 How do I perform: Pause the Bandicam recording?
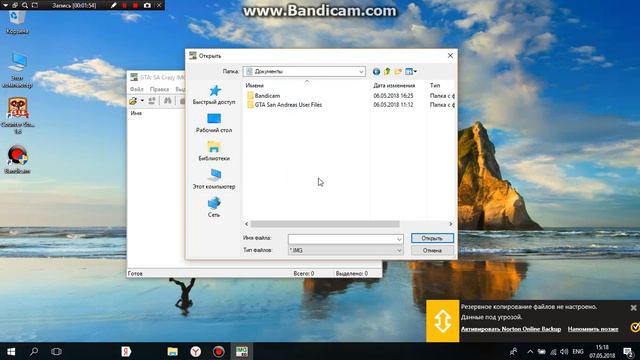pyautogui.click(x=124, y=5)
